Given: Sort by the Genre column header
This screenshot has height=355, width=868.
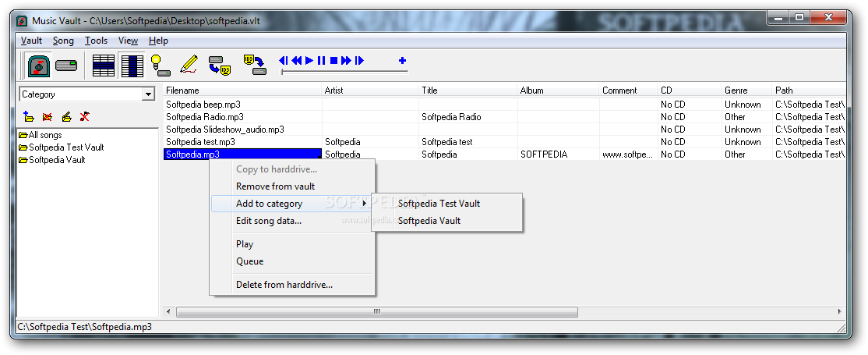Looking at the screenshot, I should click(747, 91).
